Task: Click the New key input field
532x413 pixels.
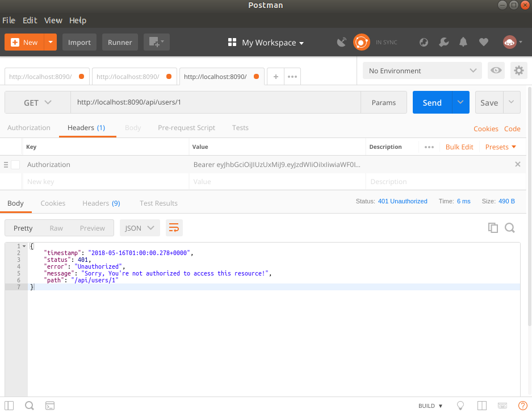Action: click(x=106, y=182)
